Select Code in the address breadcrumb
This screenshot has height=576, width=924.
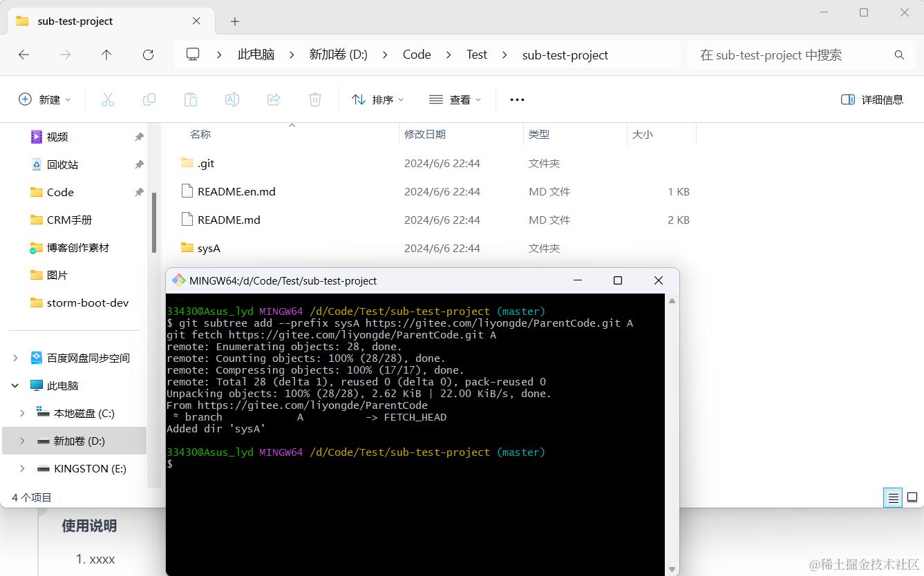[417, 55]
